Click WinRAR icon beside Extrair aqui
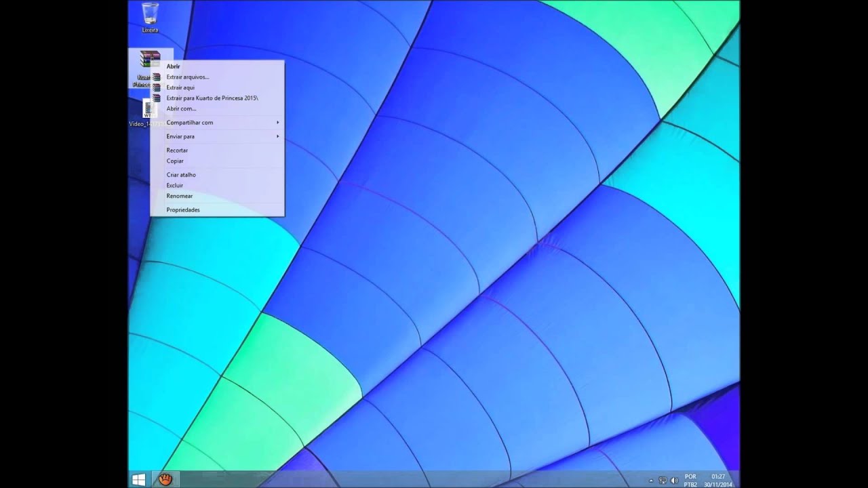Viewport: 868px width, 488px height. coord(157,87)
